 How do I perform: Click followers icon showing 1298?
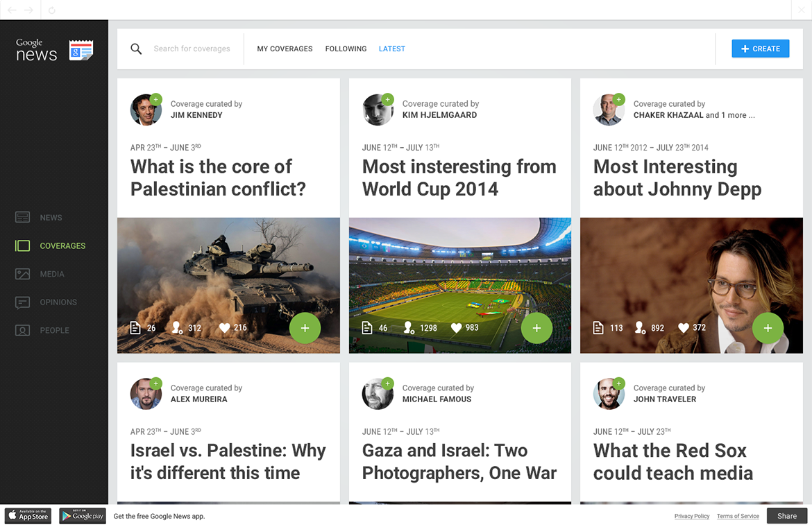click(x=409, y=327)
